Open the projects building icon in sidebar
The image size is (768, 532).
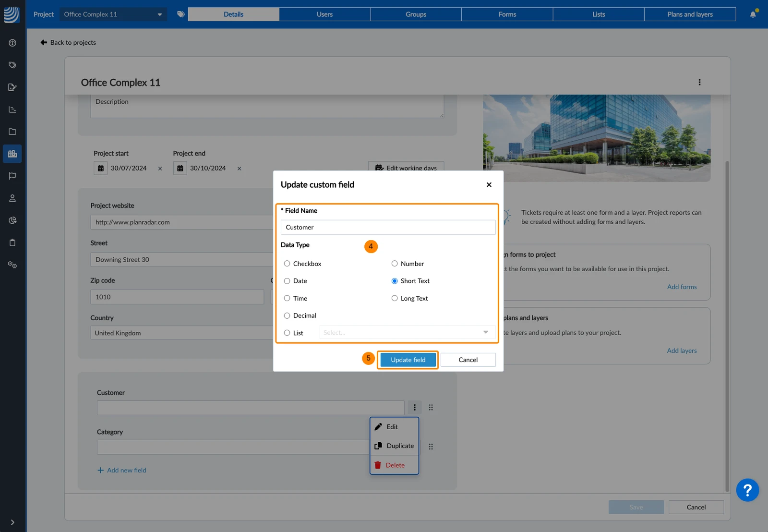pyautogui.click(x=12, y=154)
